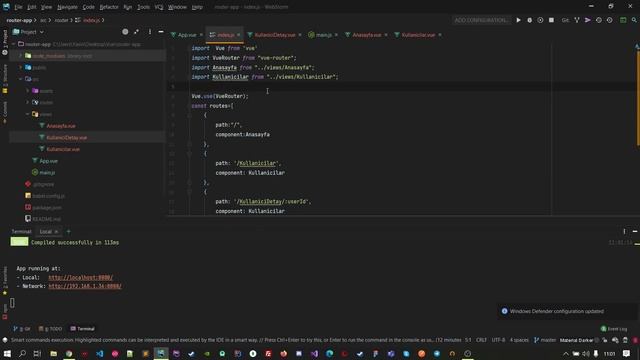Open Windows Start menu
Image resolution: width=640 pixels, height=360 pixels.
click(7, 353)
